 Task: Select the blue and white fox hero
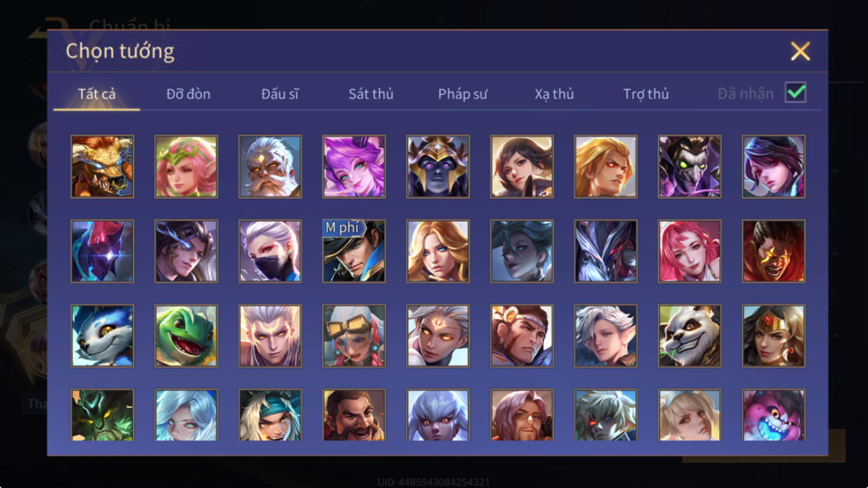point(102,336)
